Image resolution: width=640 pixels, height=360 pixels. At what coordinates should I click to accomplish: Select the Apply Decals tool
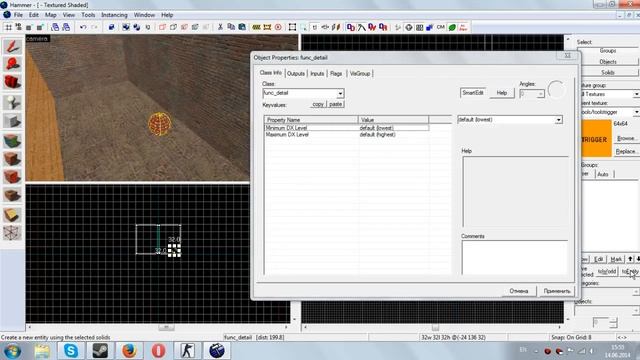[x=12, y=177]
